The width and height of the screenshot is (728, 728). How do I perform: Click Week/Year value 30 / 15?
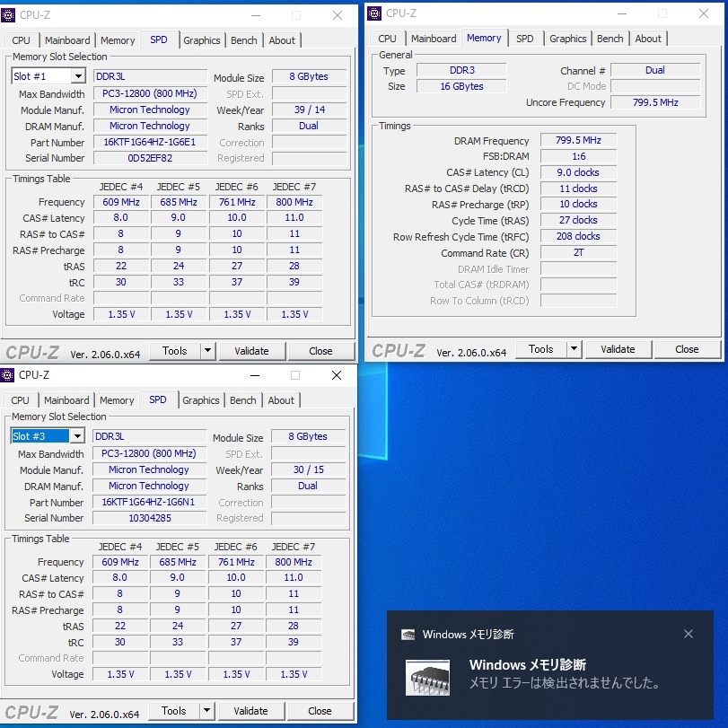pos(308,469)
